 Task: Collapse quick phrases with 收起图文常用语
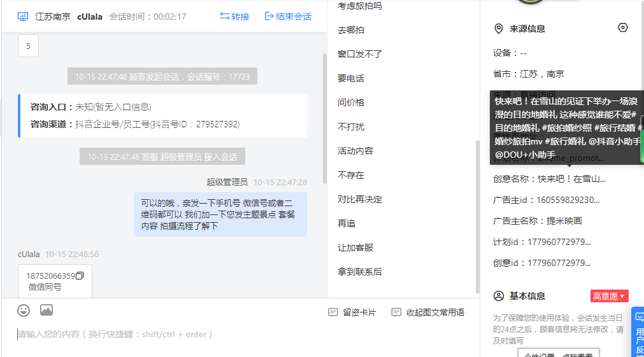427,312
